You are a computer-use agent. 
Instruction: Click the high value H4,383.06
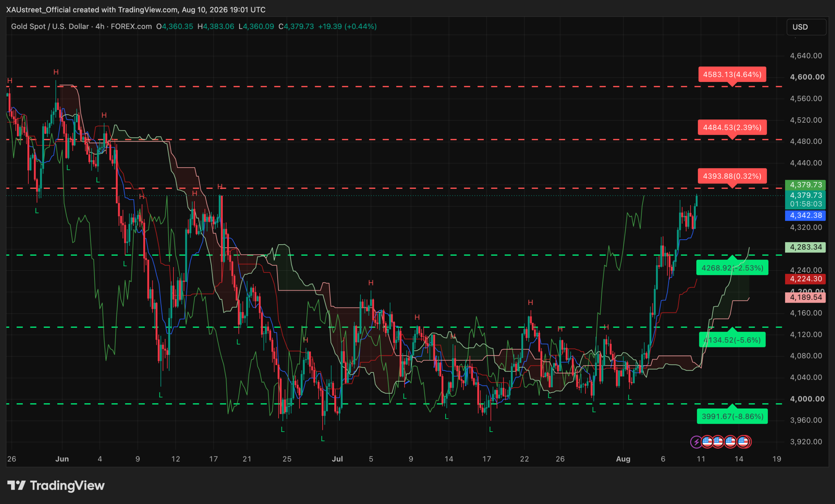coord(216,26)
